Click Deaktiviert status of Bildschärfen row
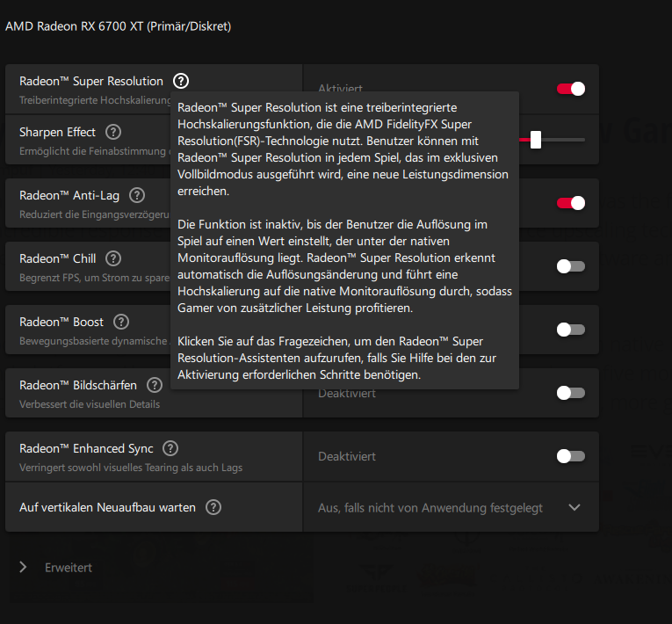The height and width of the screenshot is (624, 672). (347, 393)
